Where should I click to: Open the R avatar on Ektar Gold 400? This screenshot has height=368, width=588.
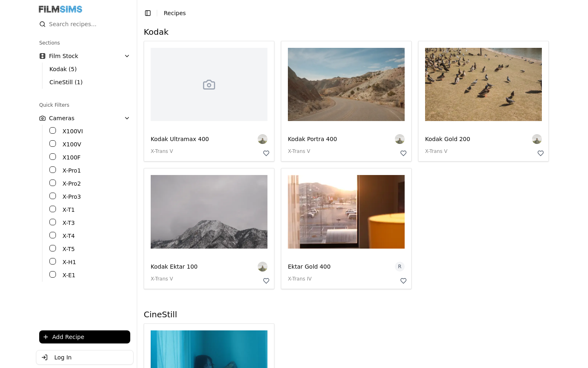coord(400,267)
